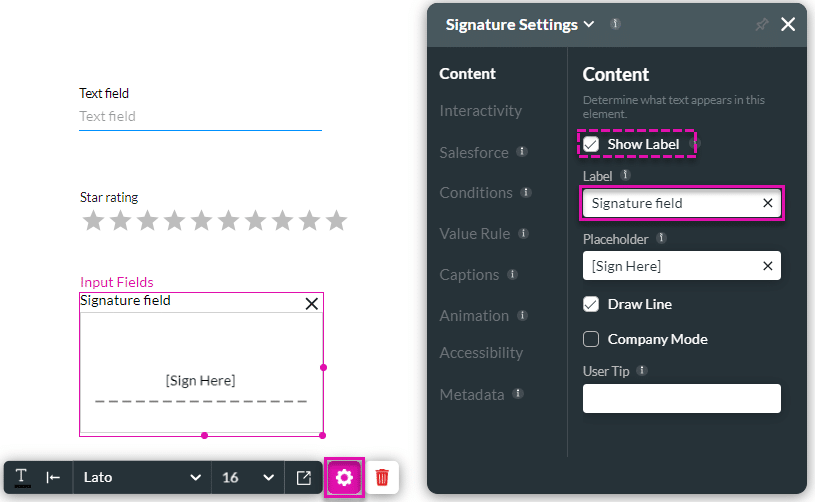Open the Lato font dropdown
The height and width of the screenshot is (502, 815).
[142, 478]
